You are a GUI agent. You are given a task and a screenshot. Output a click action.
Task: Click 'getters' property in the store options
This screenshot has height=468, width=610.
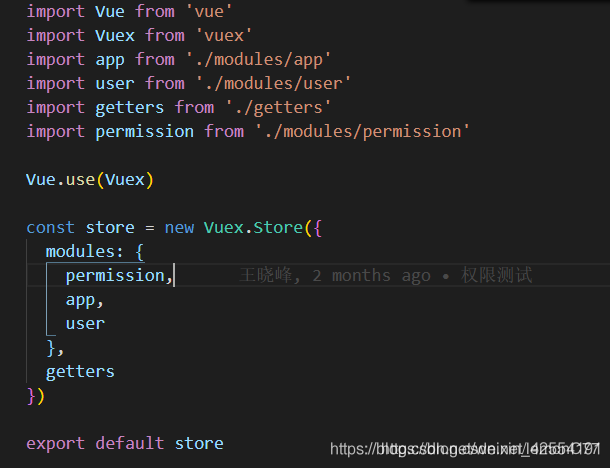coord(80,371)
